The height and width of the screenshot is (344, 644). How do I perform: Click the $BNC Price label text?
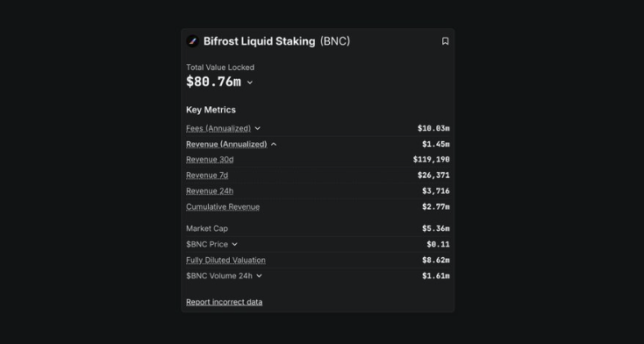tap(207, 244)
